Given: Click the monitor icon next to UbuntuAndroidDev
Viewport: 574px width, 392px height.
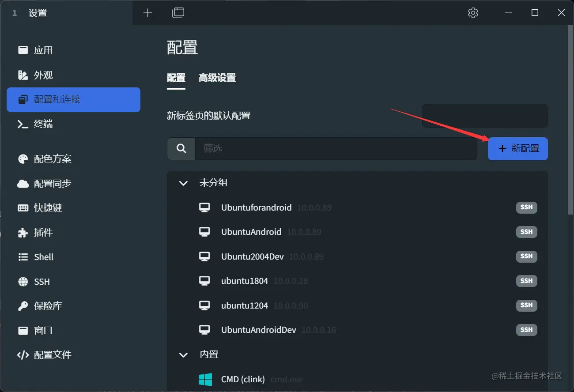Looking at the screenshot, I should tap(204, 330).
